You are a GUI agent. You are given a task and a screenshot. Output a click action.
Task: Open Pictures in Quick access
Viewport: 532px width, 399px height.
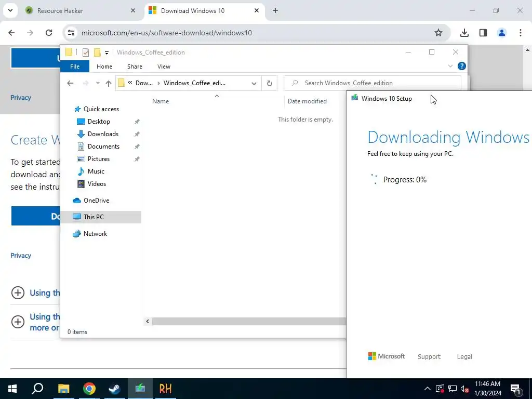[98, 159]
